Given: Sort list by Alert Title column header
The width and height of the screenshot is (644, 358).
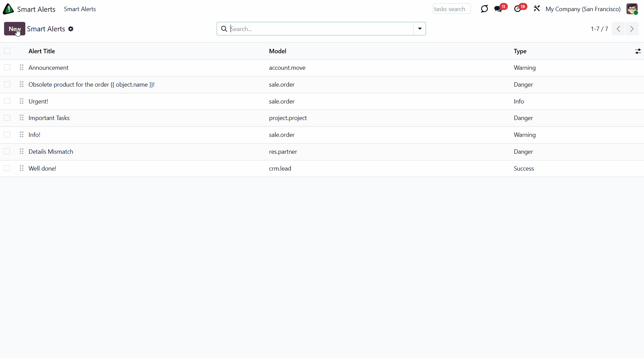Looking at the screenshot, I should click(x=42, y=51).
